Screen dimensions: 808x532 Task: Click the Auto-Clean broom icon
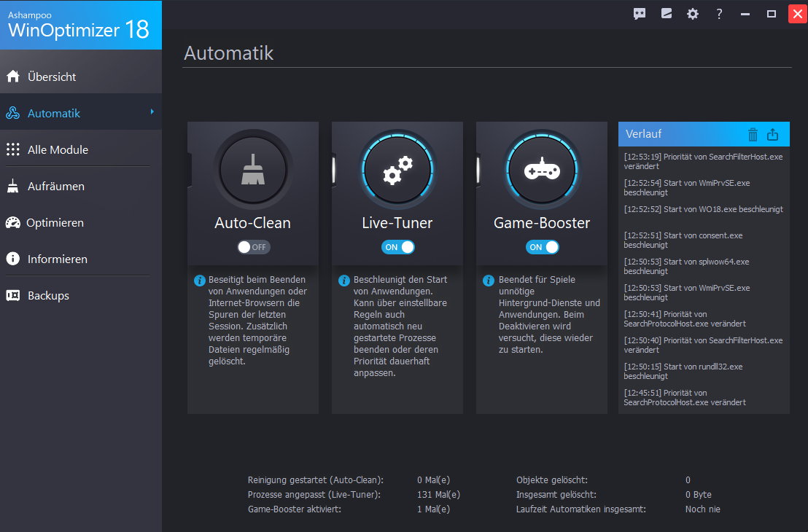pyautogui.click(x=253, y=171)
